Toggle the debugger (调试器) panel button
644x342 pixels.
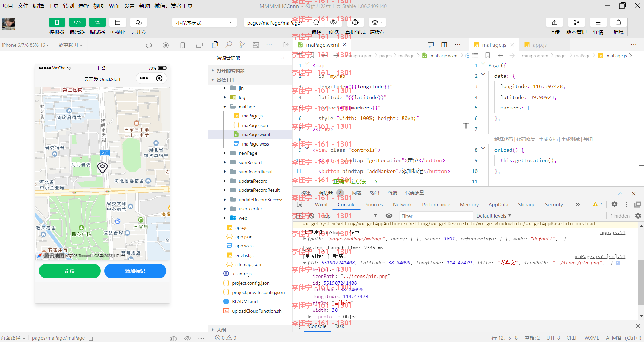[x=97, y=22]
